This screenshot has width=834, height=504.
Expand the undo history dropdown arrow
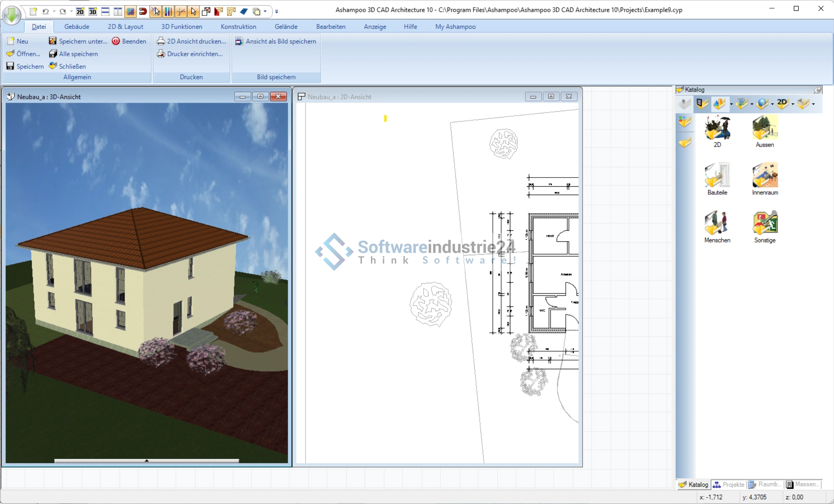pyautogui.click(x=54, y=11)
